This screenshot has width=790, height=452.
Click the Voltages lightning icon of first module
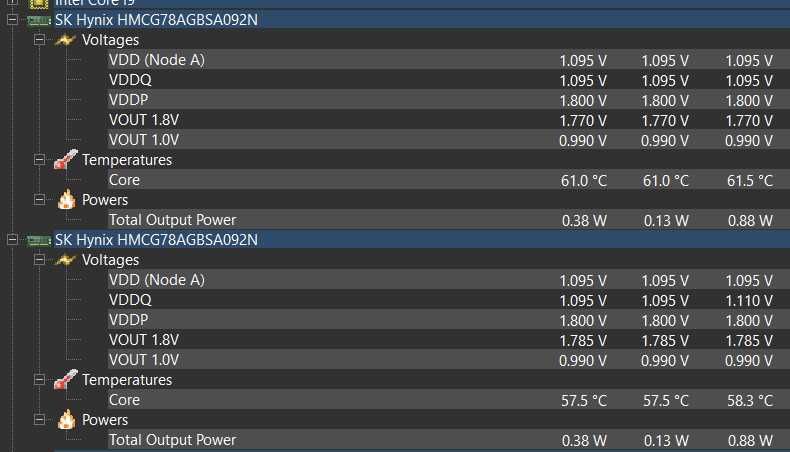65,40
